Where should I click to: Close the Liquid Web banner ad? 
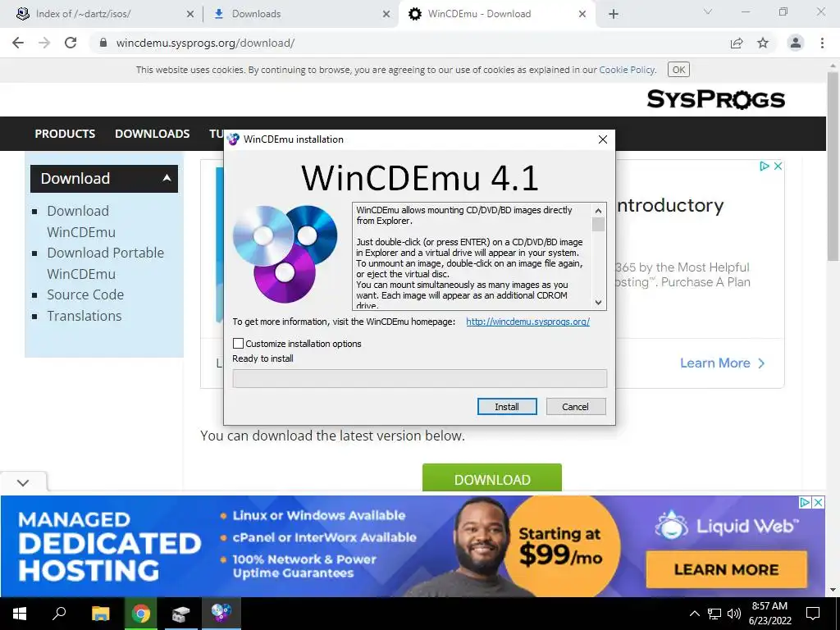pyautogui.click(x=818, y=503)
